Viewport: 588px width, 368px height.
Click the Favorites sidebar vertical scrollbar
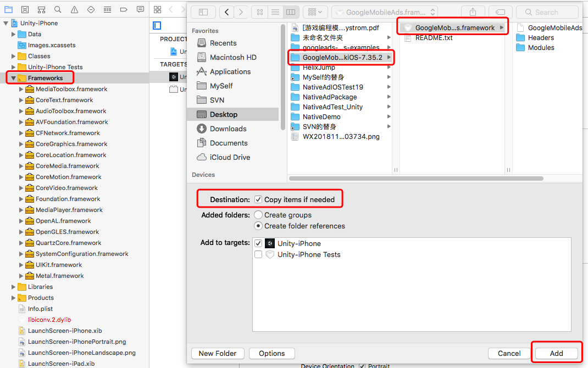pyautogui.click(x=282, y=77)
